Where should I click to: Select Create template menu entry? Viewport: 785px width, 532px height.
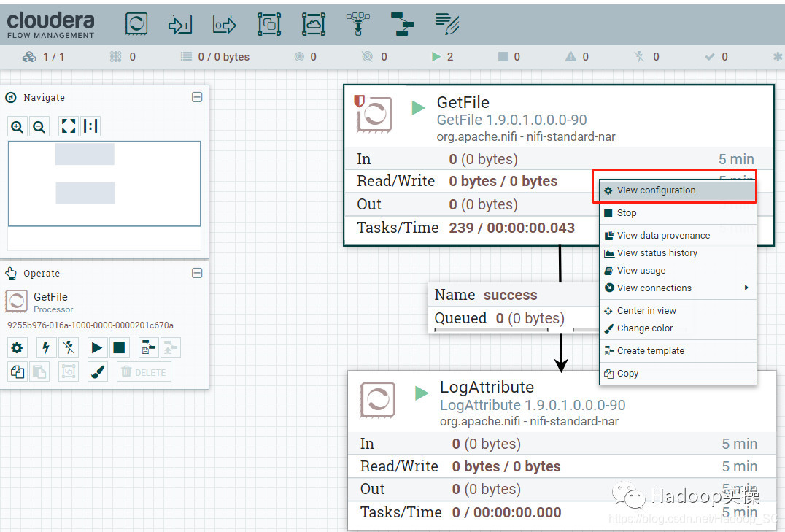tap(677, 351)
